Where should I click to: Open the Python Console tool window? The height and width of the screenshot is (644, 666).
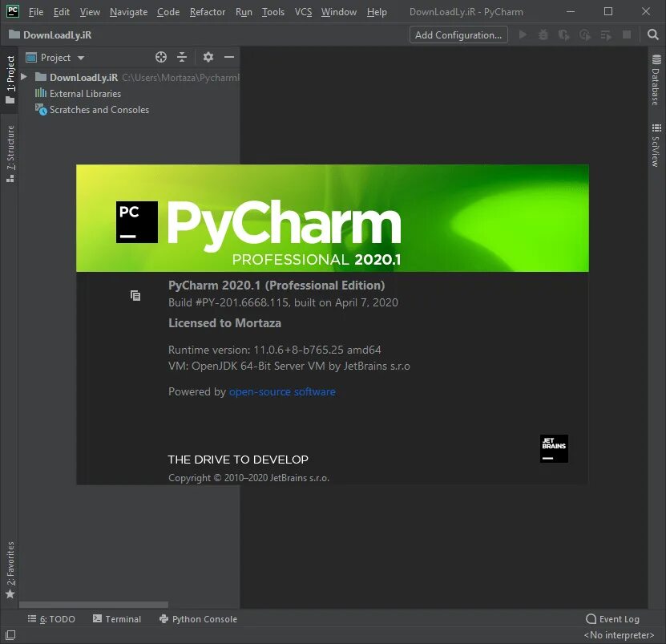click(198, 619)
